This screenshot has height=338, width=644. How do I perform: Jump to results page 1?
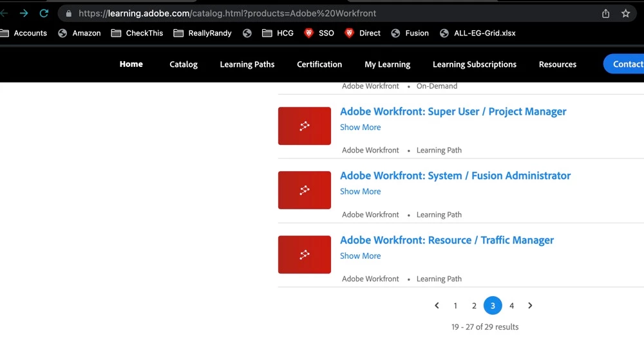pos(455,306)
